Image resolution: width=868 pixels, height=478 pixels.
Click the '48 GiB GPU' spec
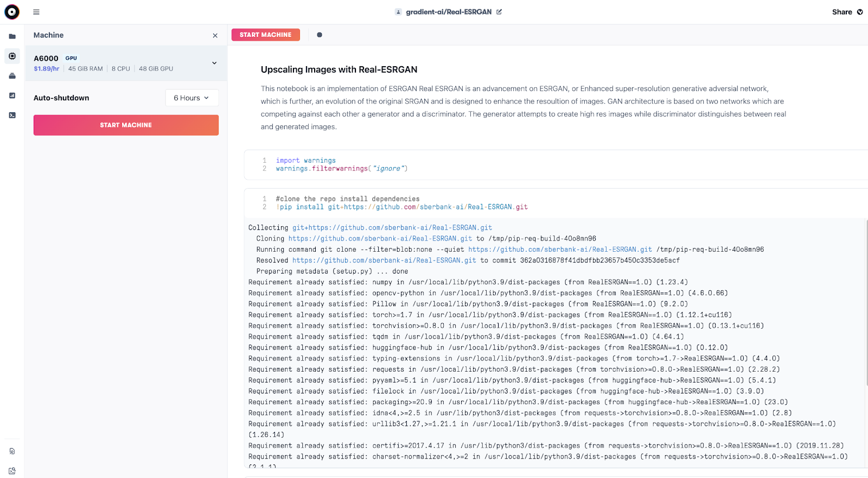(x=156, y=69)
